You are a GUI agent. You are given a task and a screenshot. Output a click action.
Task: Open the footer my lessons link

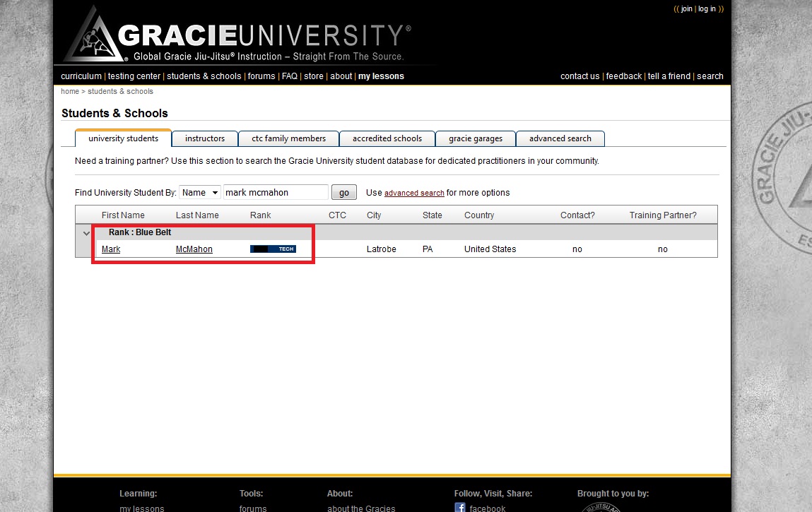point(142,508)
